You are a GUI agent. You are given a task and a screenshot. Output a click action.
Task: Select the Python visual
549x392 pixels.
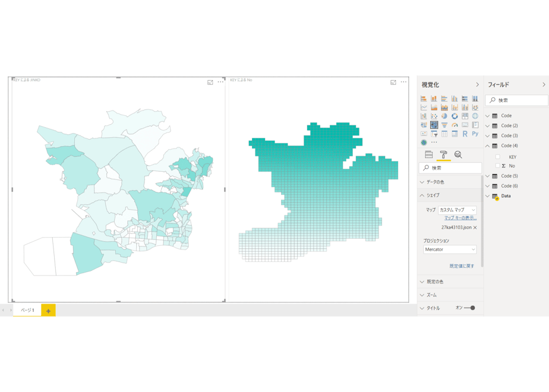click(x=475, y=134)
